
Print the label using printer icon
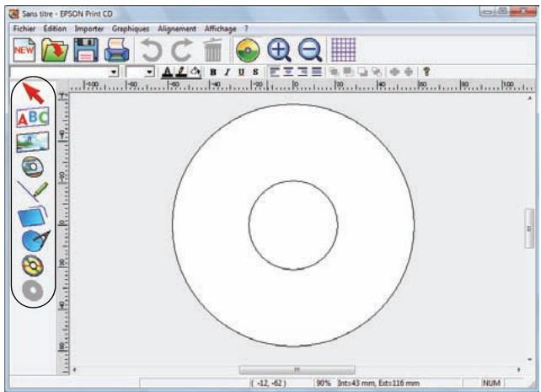117,50
